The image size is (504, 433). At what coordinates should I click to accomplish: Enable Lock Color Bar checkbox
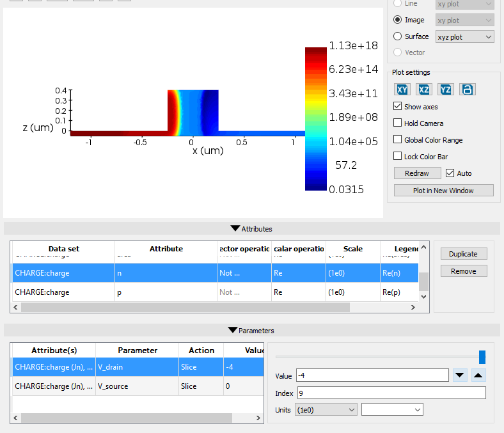tap(398, 157)
